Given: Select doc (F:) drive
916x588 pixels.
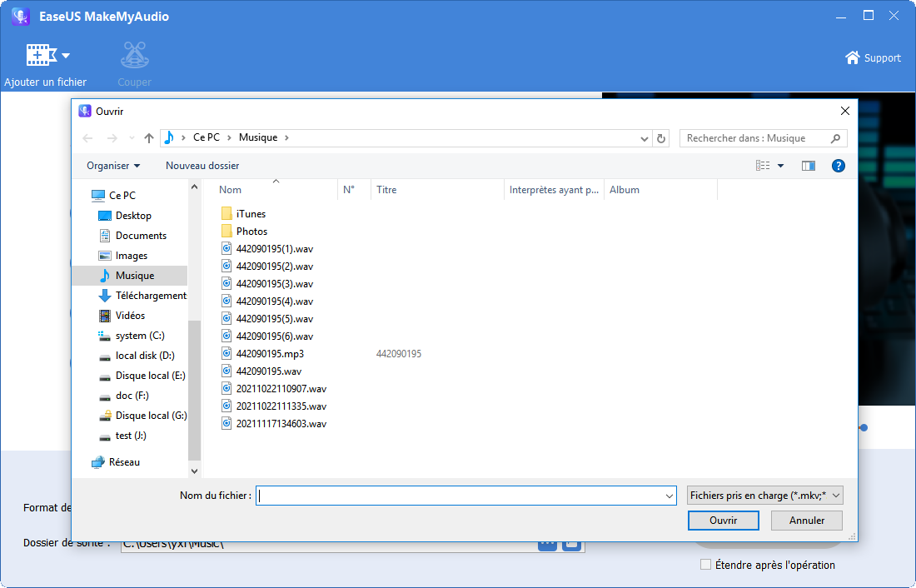Looking at the screenshot, I should coord(124,396).
